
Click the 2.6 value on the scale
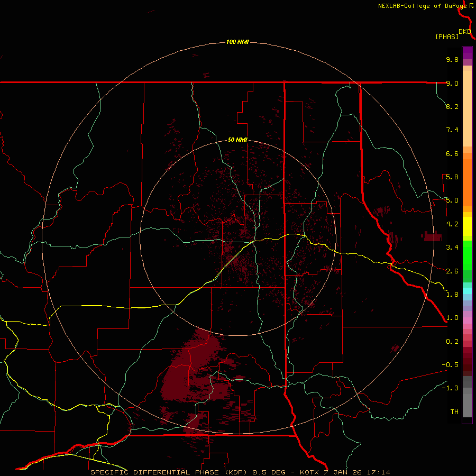452,271
